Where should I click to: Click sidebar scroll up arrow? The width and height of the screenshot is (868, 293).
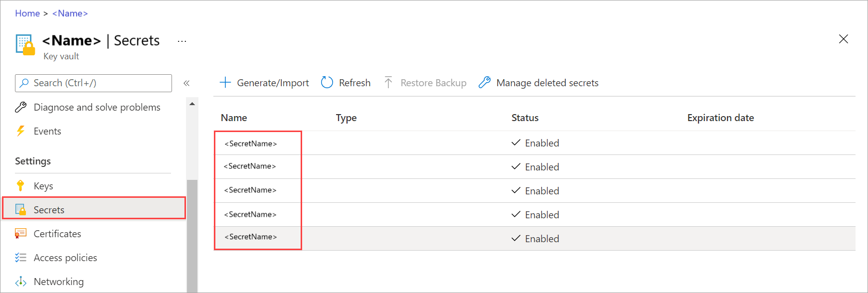[x=192, y=104]
